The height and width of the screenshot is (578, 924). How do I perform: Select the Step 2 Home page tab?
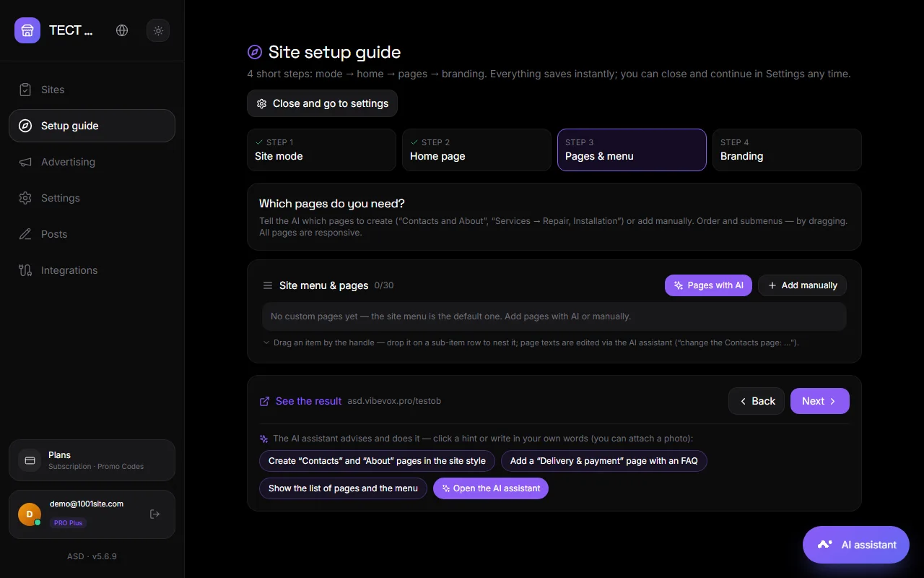[x=476, y=150]
